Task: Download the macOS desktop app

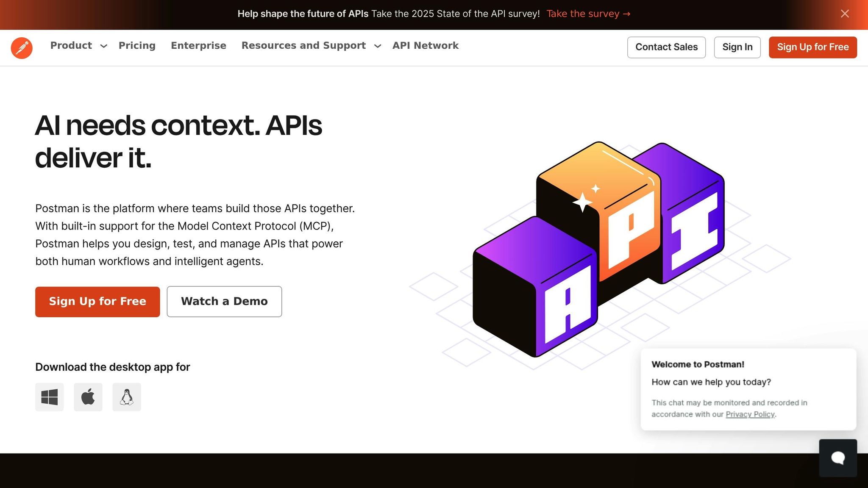Action: click(88, 397)
